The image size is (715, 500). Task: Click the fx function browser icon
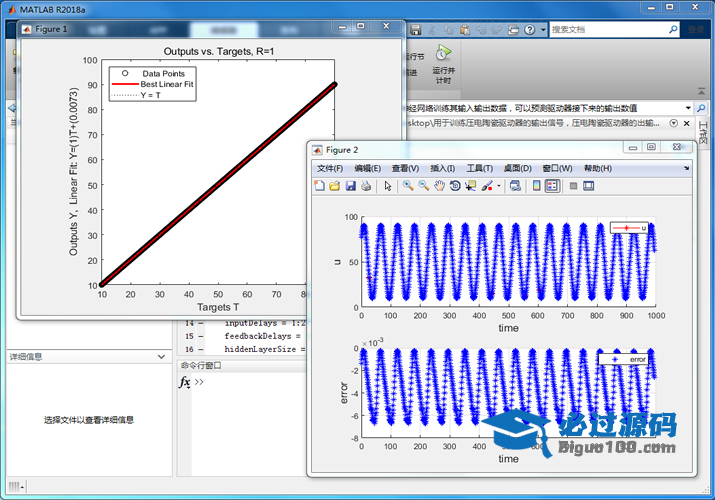click(x=185, y=382)
